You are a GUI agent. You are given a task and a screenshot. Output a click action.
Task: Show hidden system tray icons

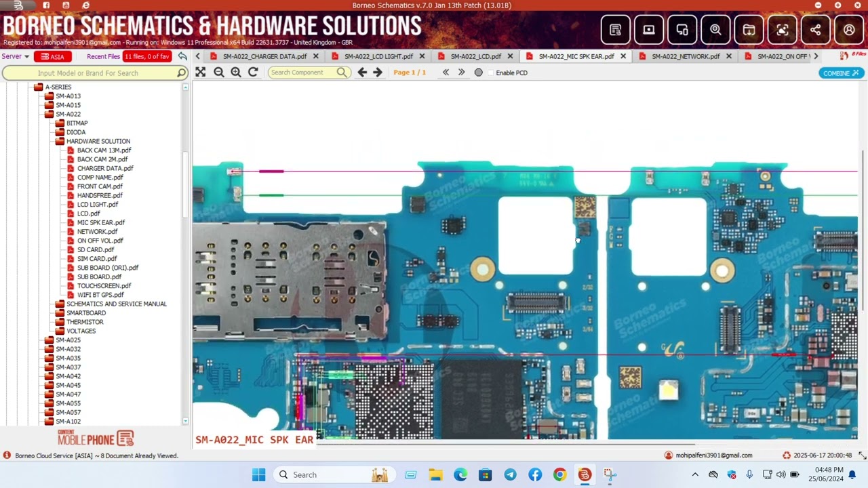(695, 474)
